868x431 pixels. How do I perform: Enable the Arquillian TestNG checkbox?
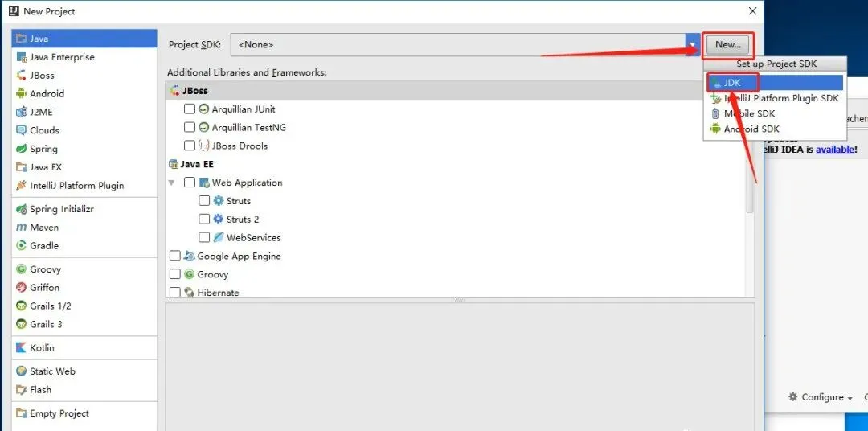tap(190, 127)
